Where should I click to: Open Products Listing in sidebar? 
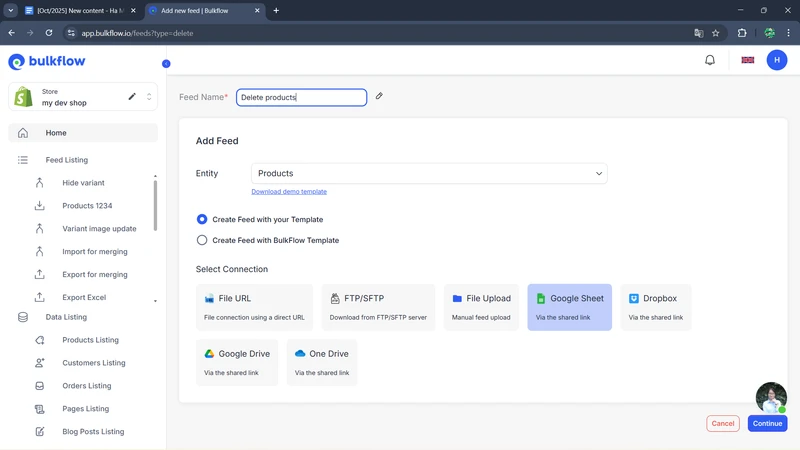pos(90,340)
